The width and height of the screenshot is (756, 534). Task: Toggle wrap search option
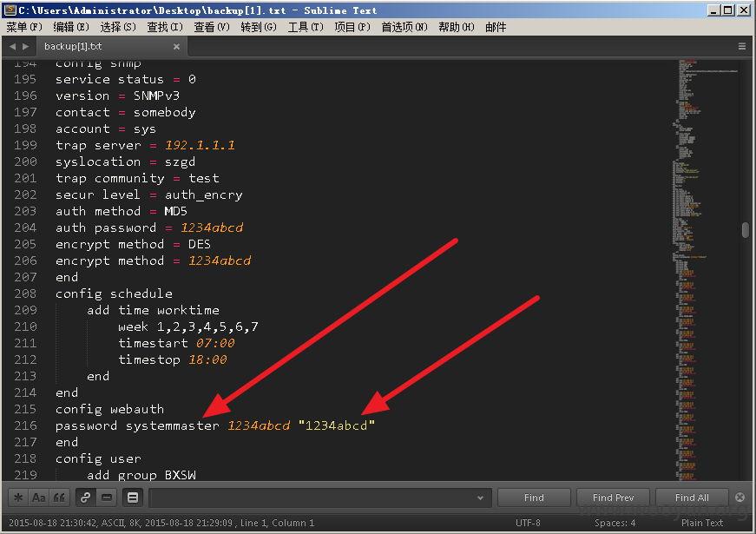pos(85,498)
